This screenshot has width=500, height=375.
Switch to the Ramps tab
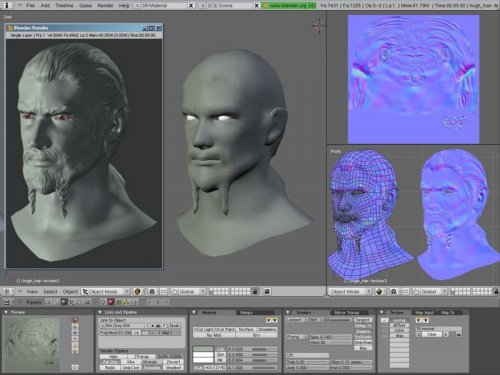[256, 312]
